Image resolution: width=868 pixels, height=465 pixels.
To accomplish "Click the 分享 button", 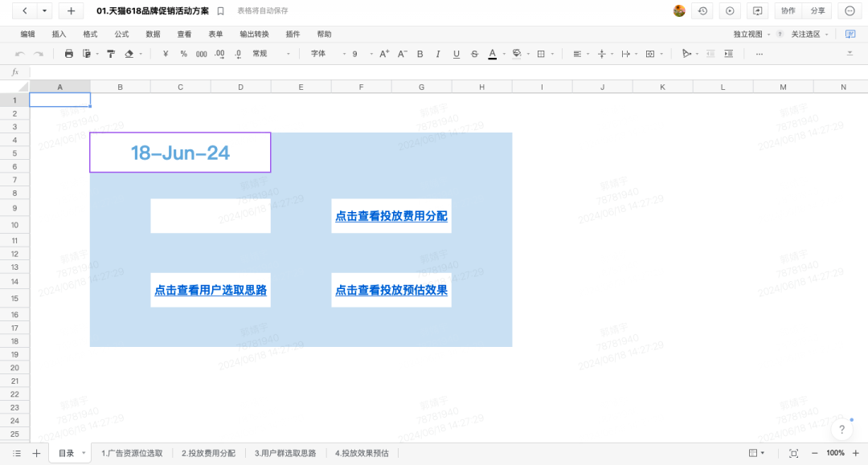I will point(817,11).
